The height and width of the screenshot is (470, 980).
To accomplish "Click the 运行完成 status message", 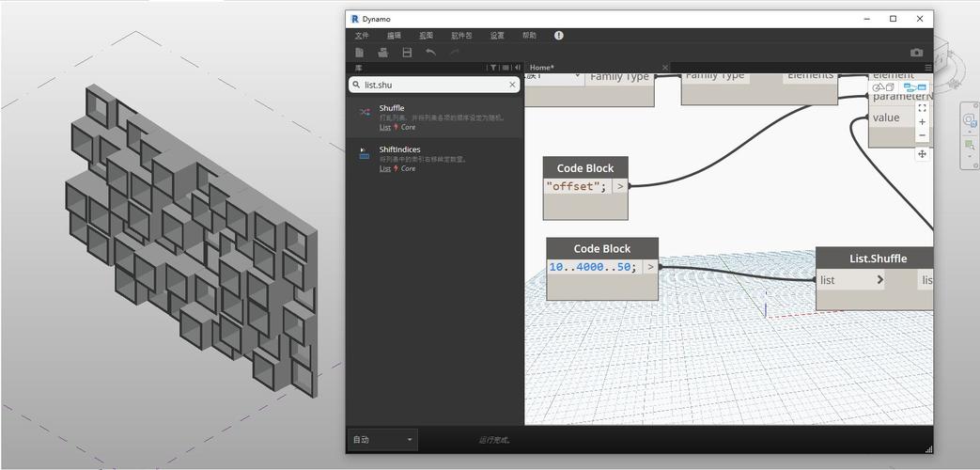I will [x=494, y=440].
